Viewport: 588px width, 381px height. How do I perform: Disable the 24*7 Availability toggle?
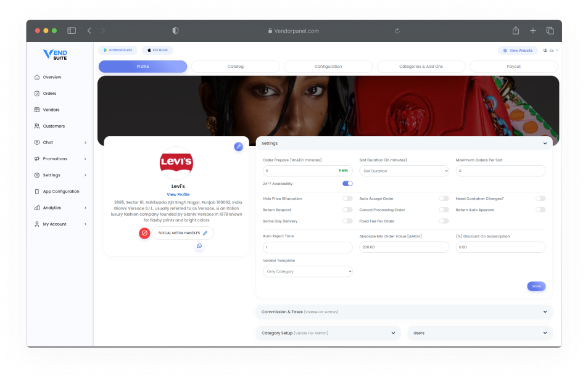point(347,183)
